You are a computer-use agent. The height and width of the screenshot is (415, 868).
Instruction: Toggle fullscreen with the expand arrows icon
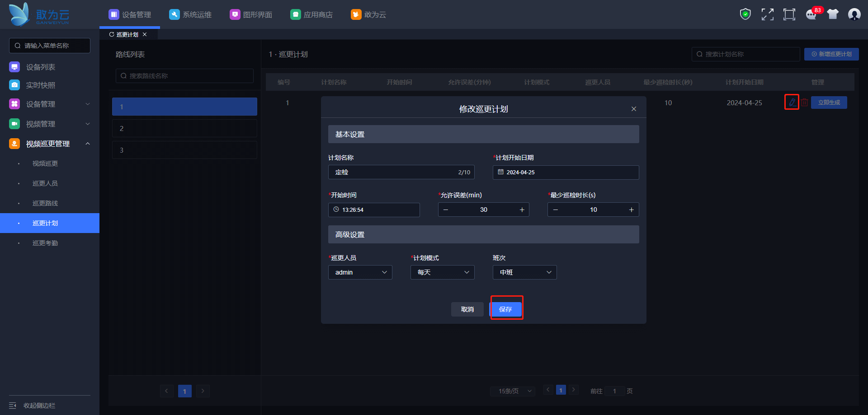[x=767, y=14]
